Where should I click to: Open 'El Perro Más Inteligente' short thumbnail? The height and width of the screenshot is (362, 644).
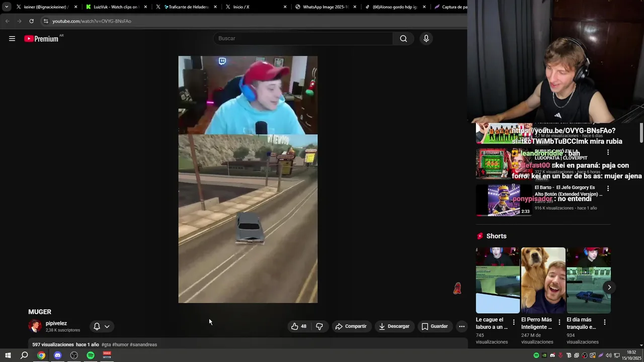(543, 281)
